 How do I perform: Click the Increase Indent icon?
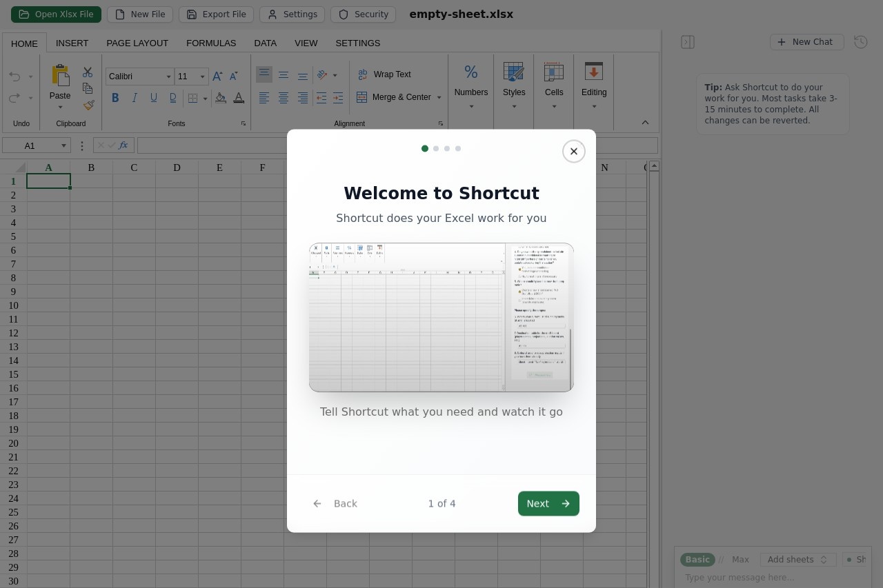click(338, 98)
